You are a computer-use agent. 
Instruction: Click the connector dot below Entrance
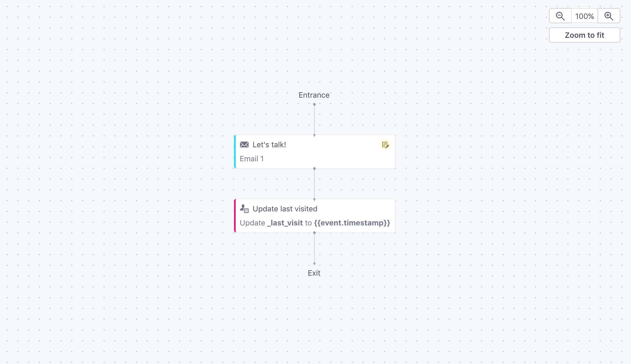point(314,104)
